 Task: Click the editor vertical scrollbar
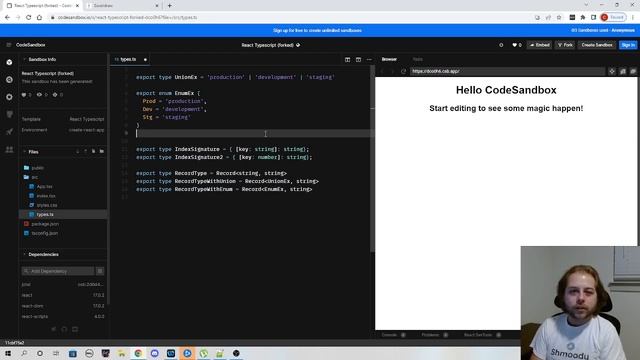click(x=372, y=159)
